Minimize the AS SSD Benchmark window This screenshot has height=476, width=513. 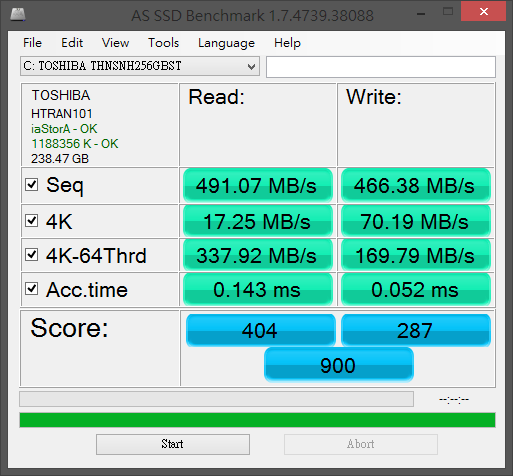click(x=421, y=13)
